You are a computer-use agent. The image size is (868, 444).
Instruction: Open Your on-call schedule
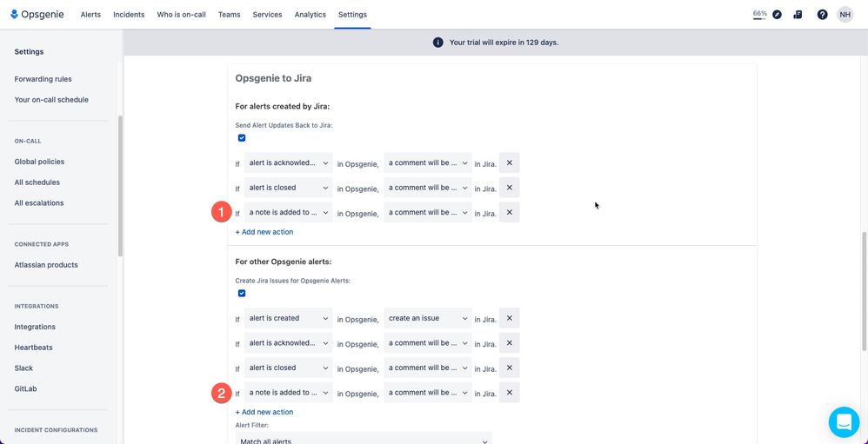click(51, 100)
